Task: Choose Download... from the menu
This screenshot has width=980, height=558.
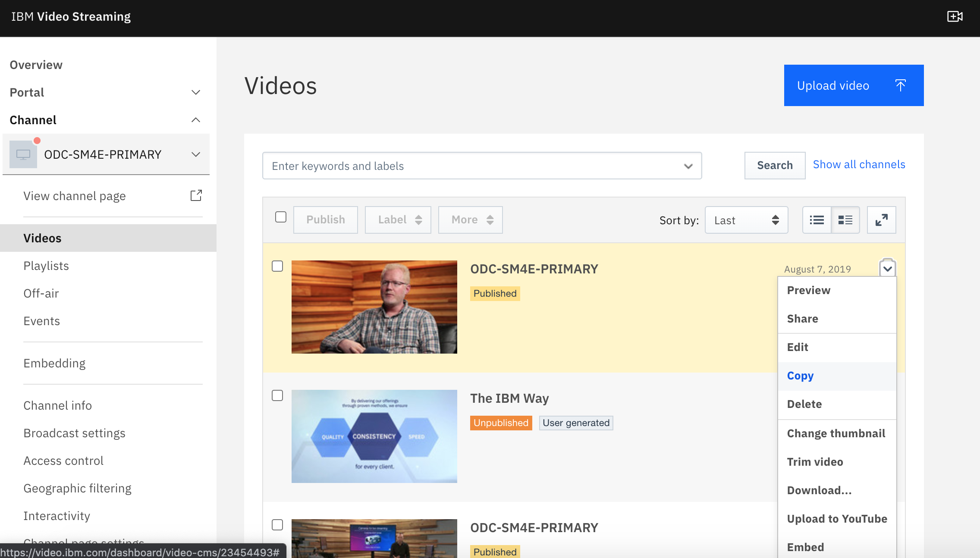Action: 837,490
